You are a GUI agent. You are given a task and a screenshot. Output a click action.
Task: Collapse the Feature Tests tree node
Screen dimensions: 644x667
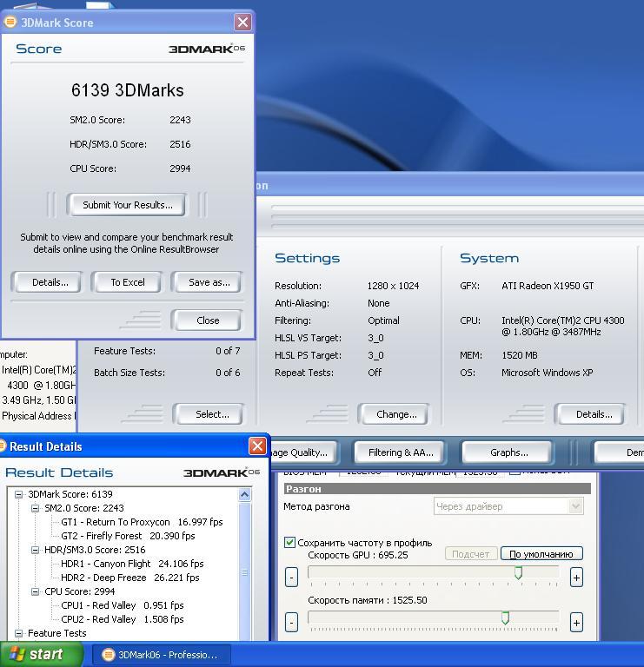(18, 633)
